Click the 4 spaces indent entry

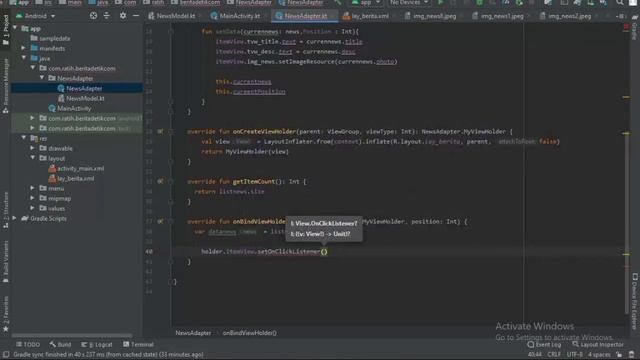click(x=599, y=354)
